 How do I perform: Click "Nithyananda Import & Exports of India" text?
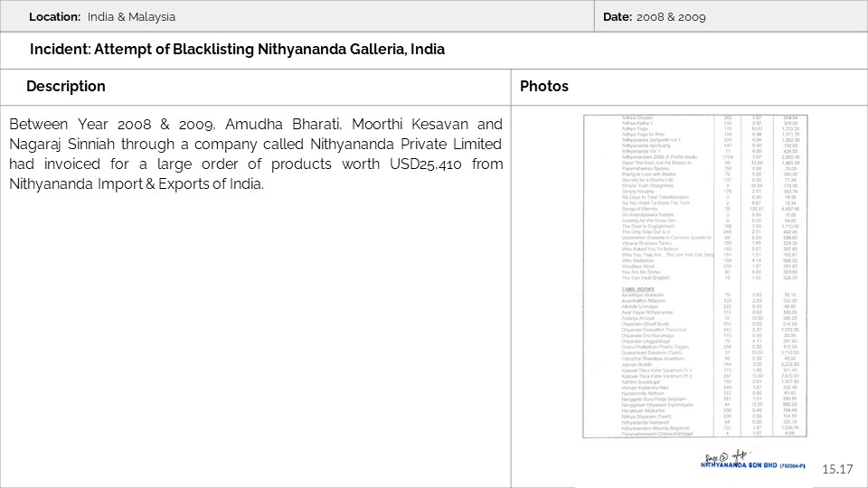pyautogui.click(x=136, y=183)
